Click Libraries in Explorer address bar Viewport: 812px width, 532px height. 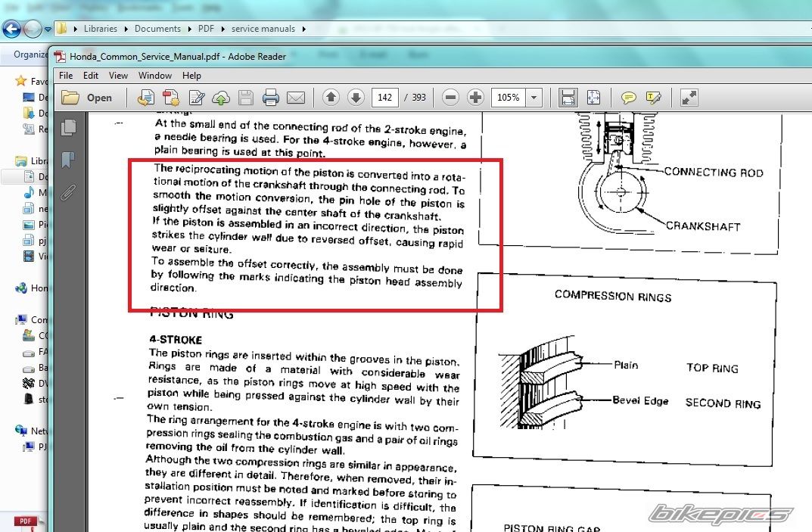(x=101, y=29)
